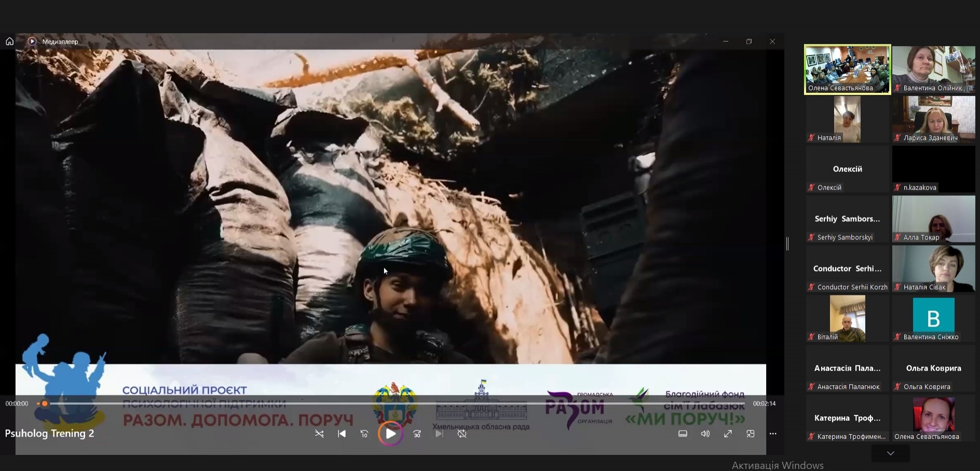Open the more options ellipsis menu
Screen dimensions: 980x471
773,434
